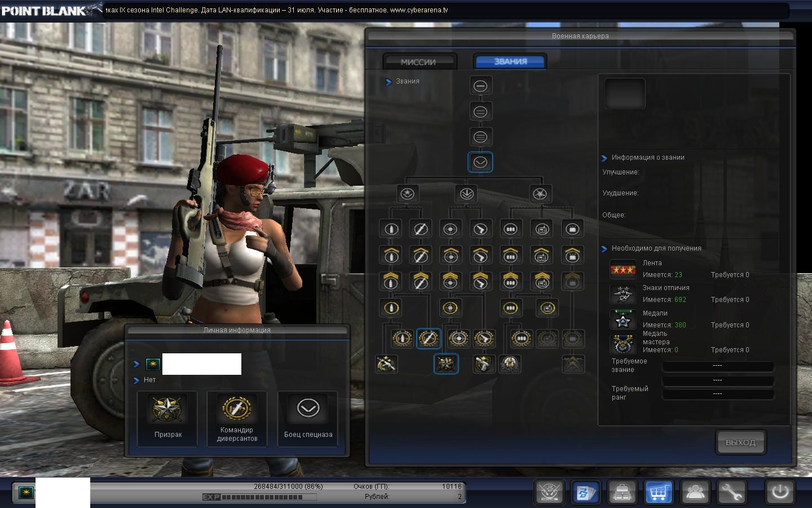Open the blue PB cards menu
The image size is (812, 508).
tap(585, 492)
